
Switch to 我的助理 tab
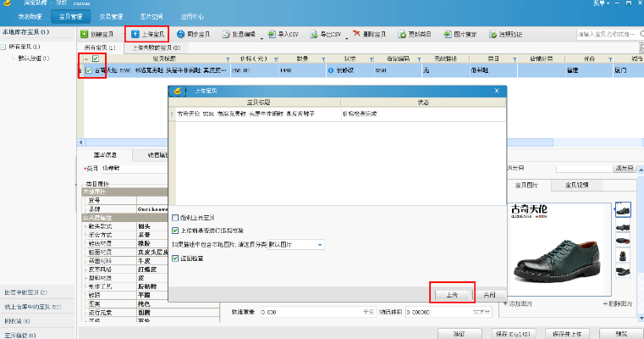tap(30, 16)
